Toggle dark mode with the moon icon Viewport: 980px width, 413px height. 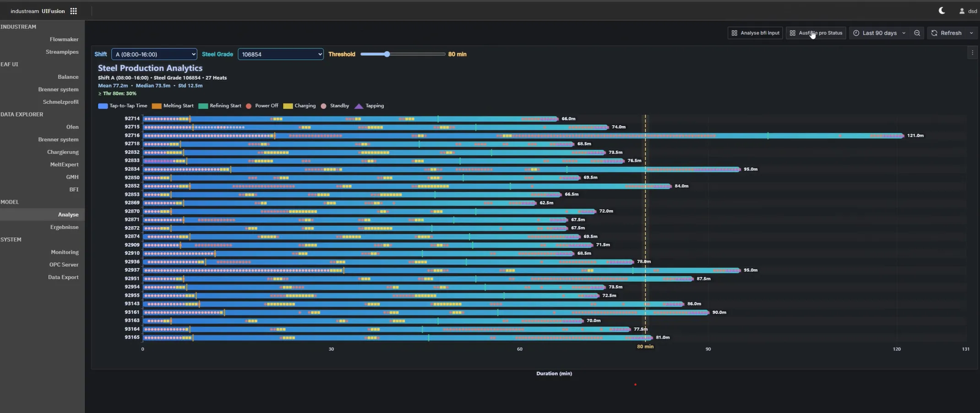click(x=942, y=11)
